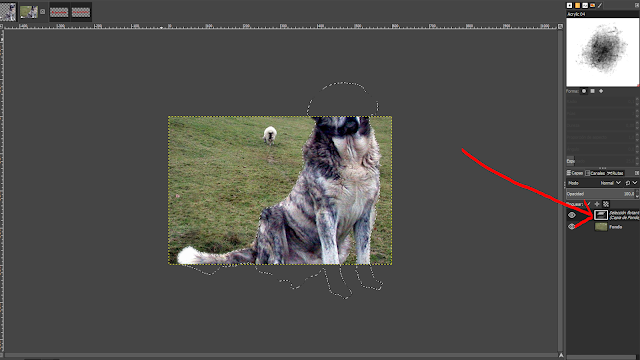The height and width of the screenshot is (360, 640).
Task: Select the Selección flotante layer name
Action: (624, 215)
